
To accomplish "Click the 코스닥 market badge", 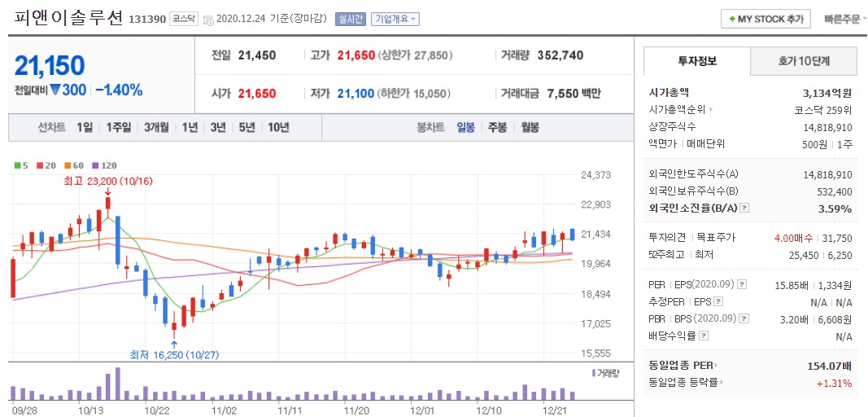I will click(x=183, y=19).
